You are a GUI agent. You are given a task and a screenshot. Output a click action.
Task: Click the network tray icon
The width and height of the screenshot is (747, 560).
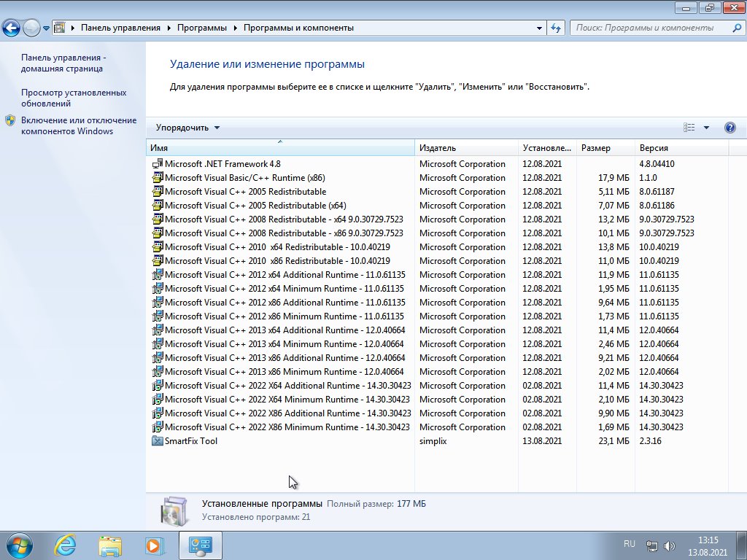651,546
